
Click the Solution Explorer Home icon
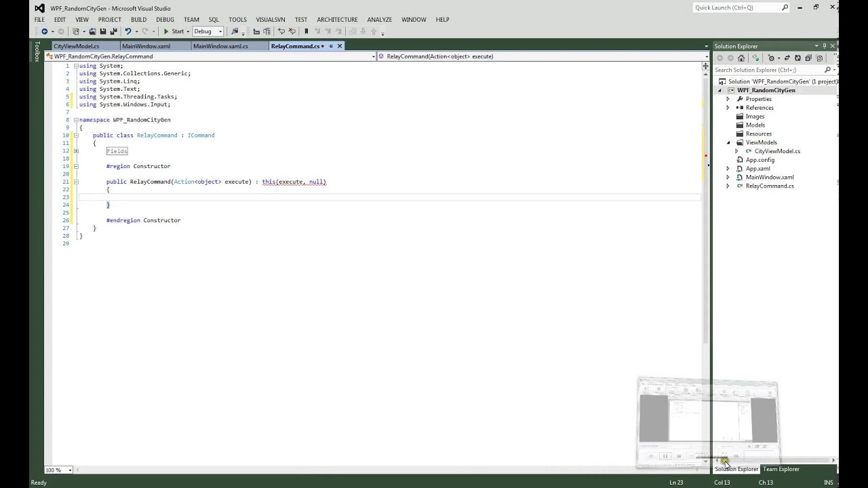[x=741, y=58]
